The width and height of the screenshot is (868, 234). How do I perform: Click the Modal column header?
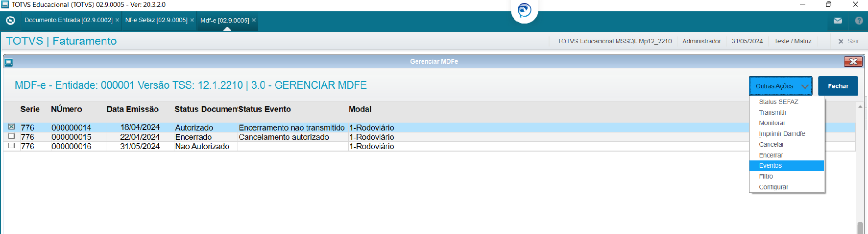coord(360,109)
